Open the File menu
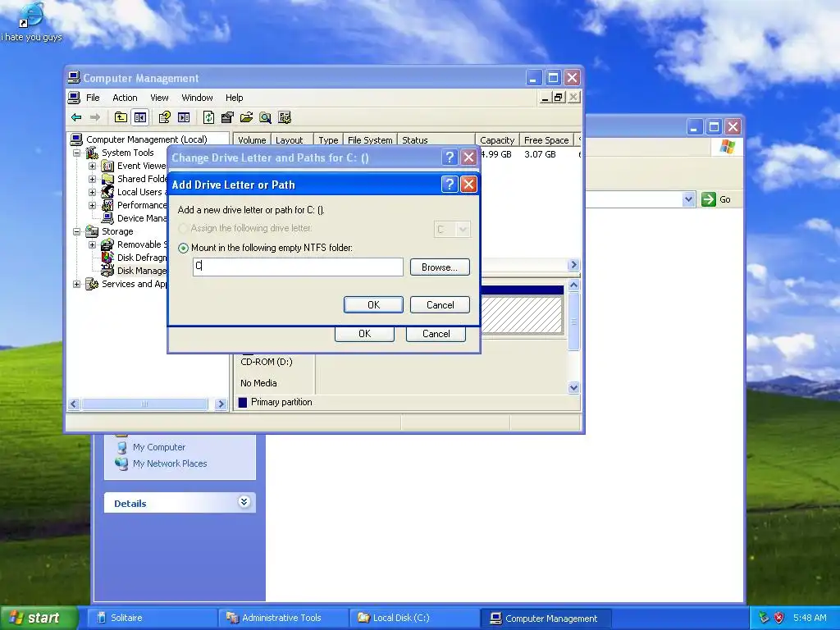840x630 pixels. click(x=93, y=98)
